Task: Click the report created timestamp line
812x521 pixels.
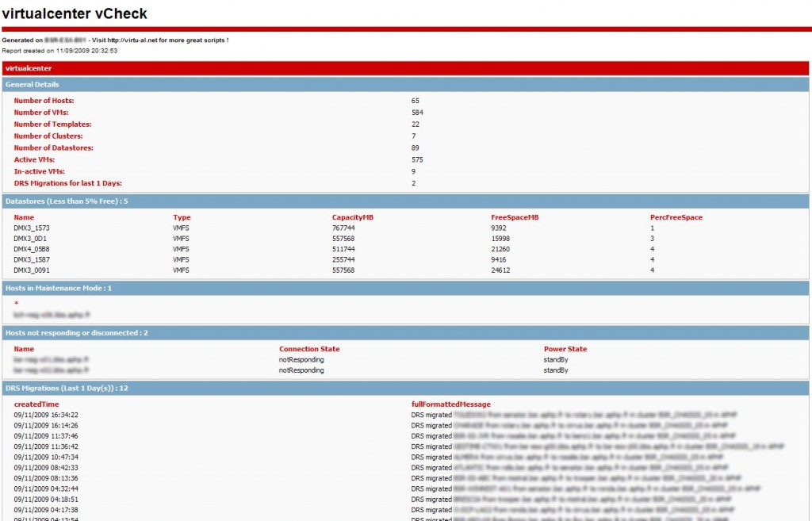Action: [x=59, y=51]
